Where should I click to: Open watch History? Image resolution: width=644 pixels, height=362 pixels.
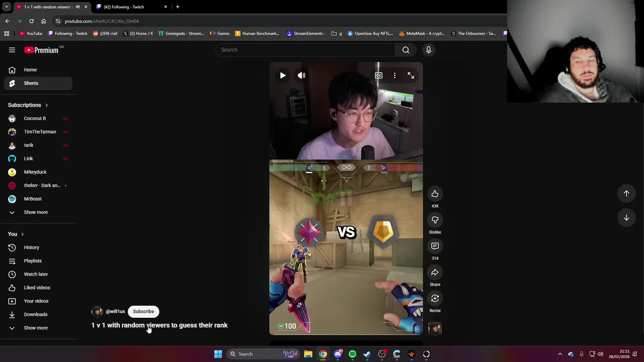[x=38, y=247]
